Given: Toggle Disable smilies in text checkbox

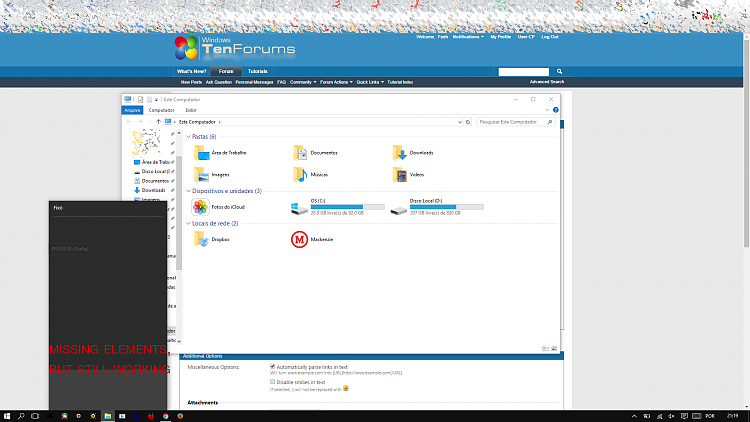Looking at the screenshot, I should [273, 382].
